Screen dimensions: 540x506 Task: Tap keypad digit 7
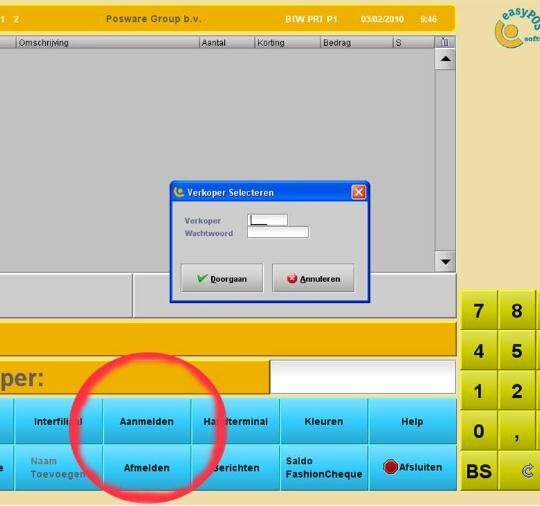pyautogui.click(x=479, y=310)
